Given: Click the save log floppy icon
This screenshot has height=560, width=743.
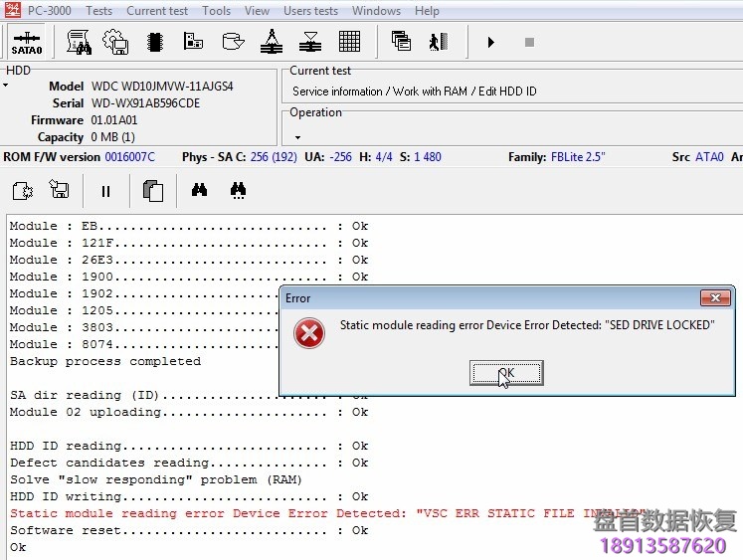Looking at the screenshot, I should point(60,191).
